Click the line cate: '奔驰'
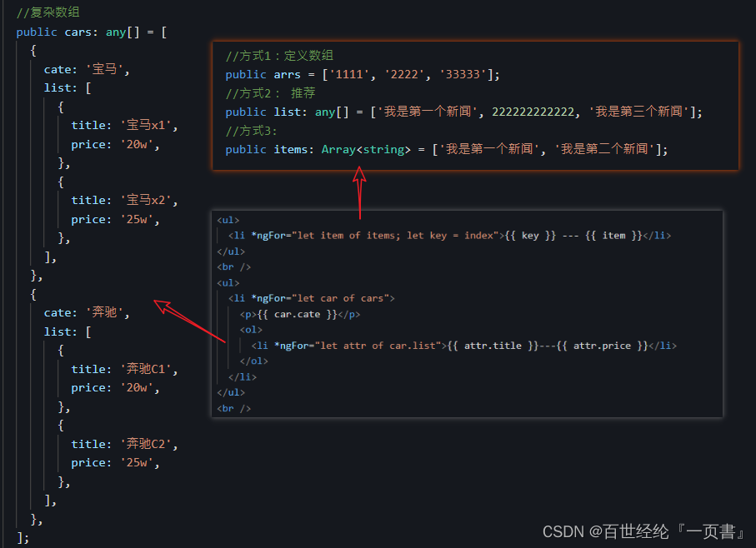Viewport: 756px width, 548px height. click(x=87, y=312)
